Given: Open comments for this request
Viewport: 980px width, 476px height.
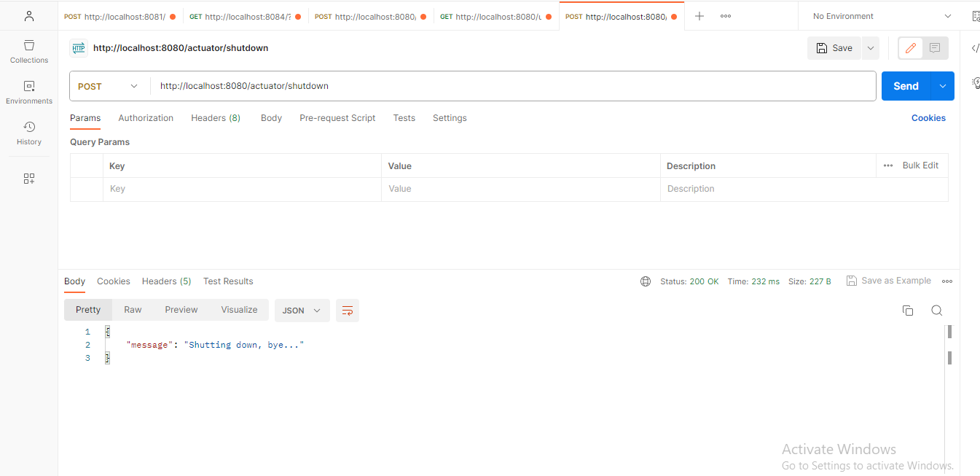Looking at the screenshot, I should click(935, 47).
